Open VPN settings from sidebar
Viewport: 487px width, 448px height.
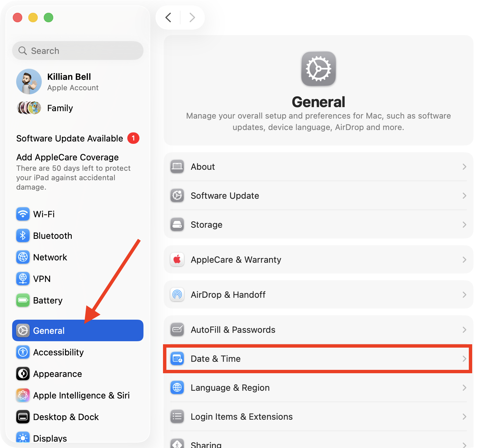pyautogui.click(x=42, y=279)
